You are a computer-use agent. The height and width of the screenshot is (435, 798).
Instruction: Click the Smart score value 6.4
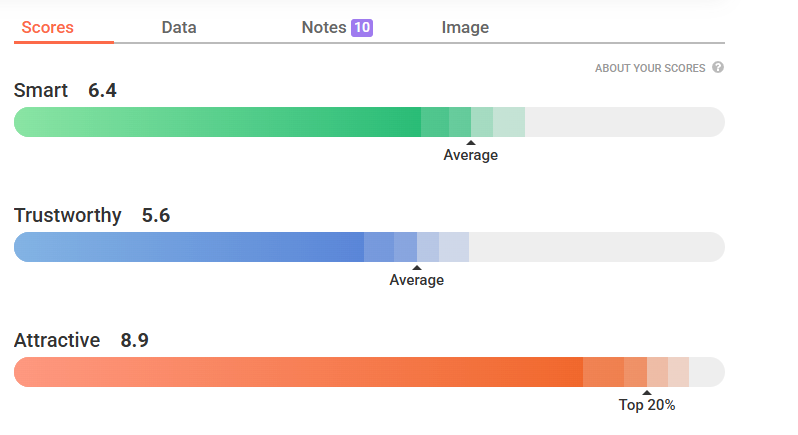tap(102, 91)
